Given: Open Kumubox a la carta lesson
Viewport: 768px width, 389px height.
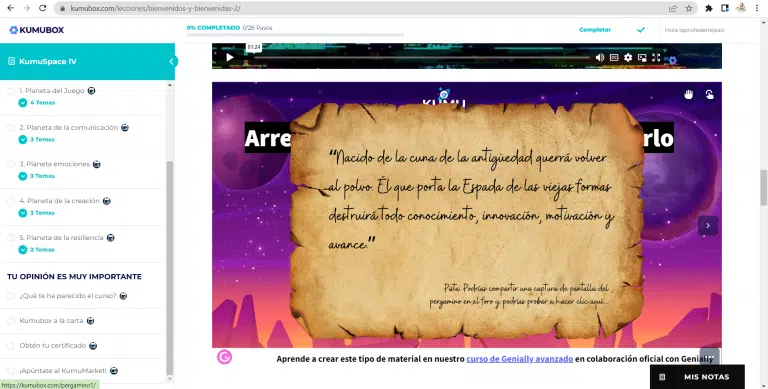Looking at the screenshot, I should [51, 320].
